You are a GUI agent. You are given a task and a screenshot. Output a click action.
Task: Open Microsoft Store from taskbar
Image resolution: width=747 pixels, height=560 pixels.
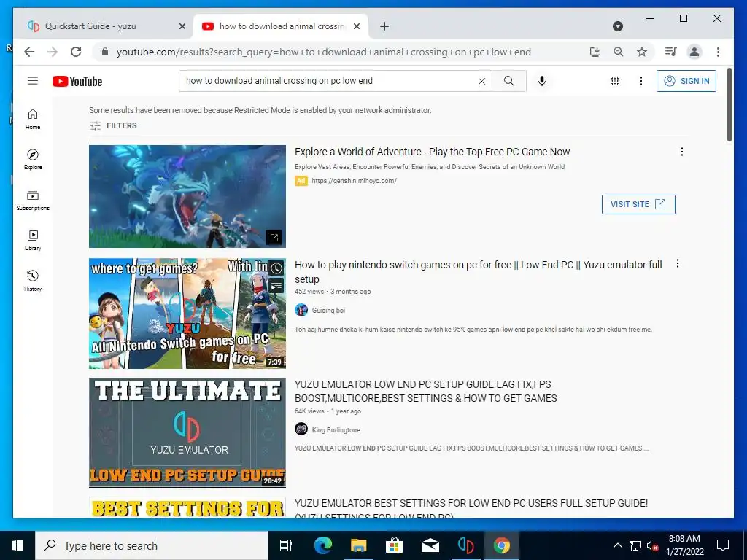pyautogui.click(x=394, y=545)
